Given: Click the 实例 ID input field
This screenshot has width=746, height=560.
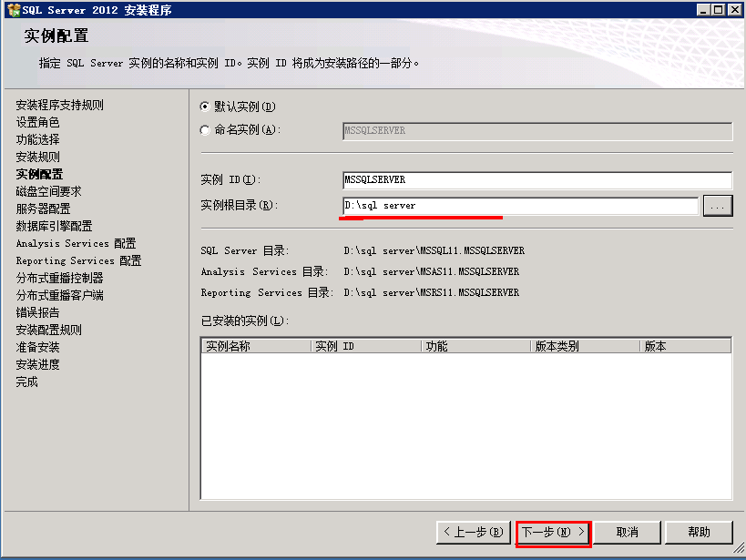Looking at the screenshot, I should [537, 180].
